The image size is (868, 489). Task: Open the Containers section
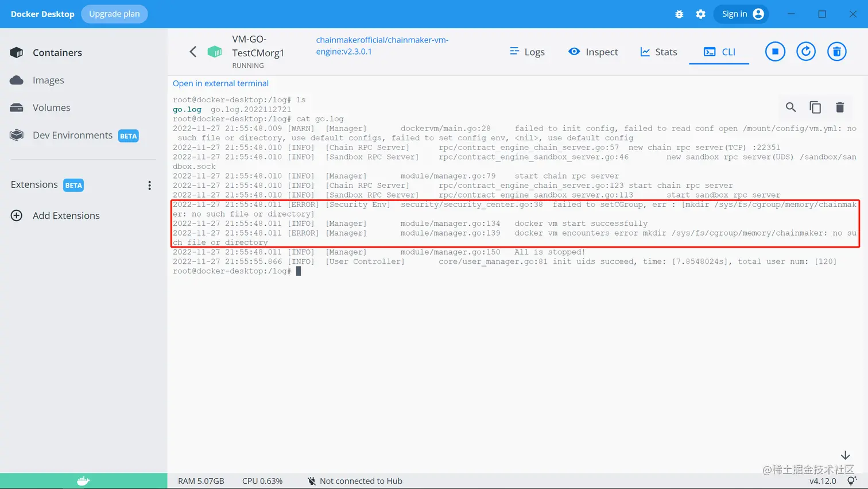click(x=57, y=52)
